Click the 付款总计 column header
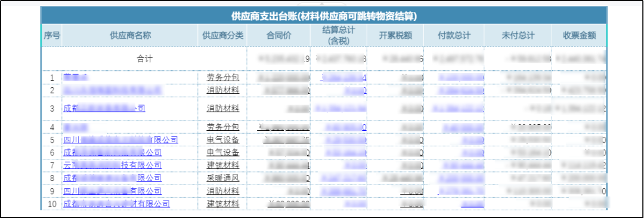This screenshot has width=644, height=218. coord(454,35)
